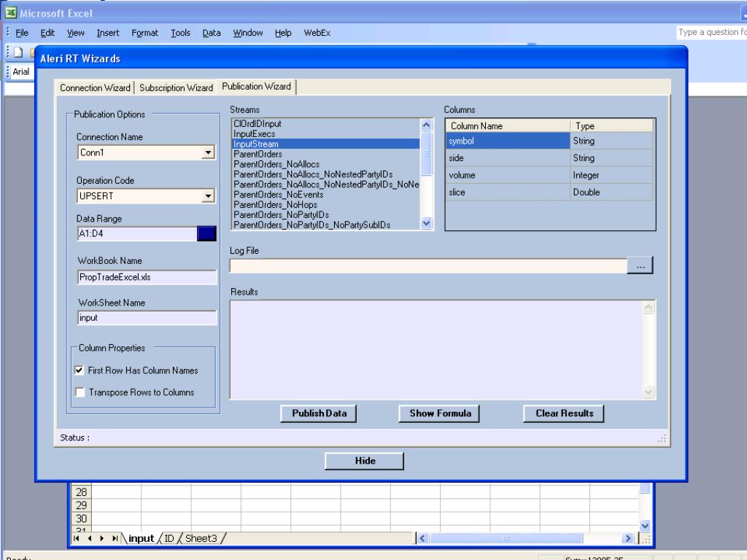This screenshot has width=747, height=560.
Task: Click the previous sheet navigation arrow
Action: tap(89, 538)
